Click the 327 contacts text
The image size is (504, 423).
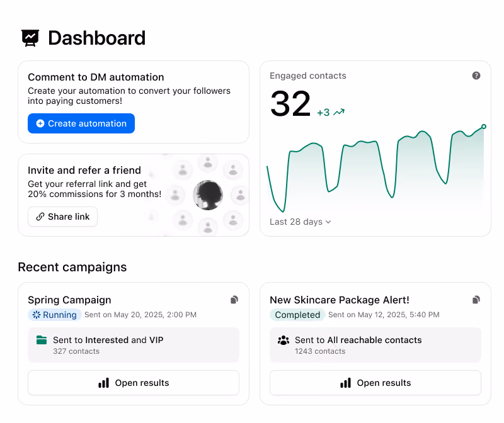point(76,351)
